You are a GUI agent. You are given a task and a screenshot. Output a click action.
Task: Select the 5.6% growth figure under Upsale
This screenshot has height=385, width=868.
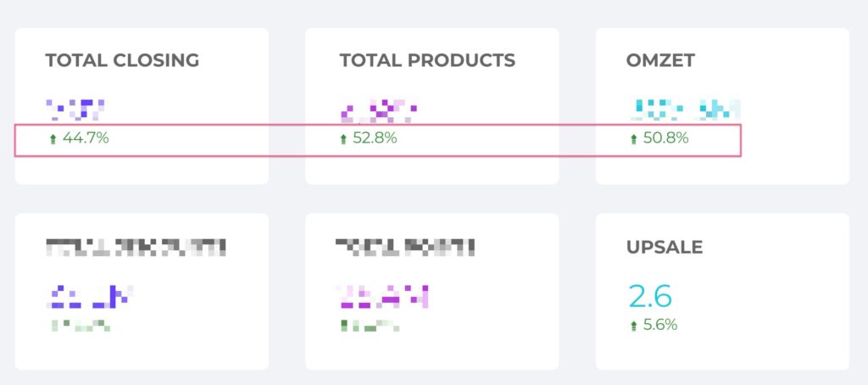[660, 325]
